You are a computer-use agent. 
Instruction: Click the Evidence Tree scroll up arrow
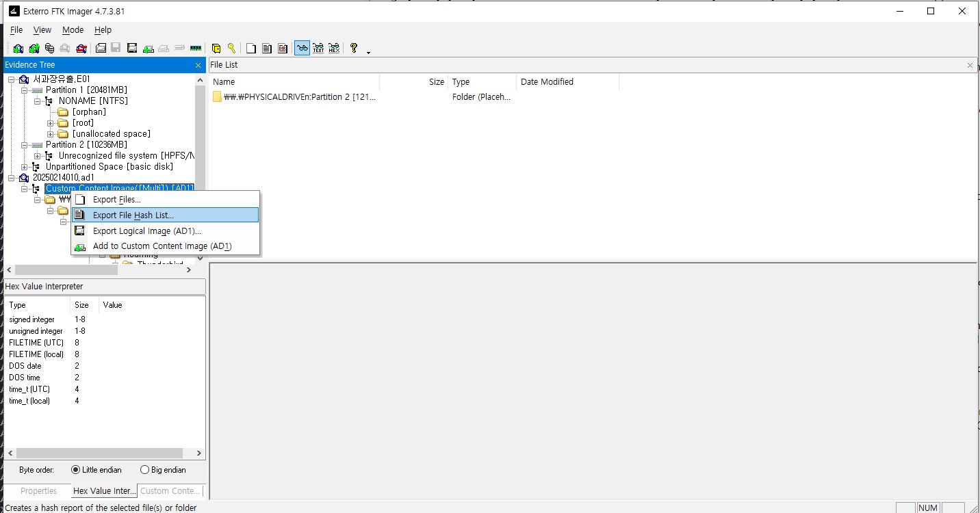click(201, 80)
